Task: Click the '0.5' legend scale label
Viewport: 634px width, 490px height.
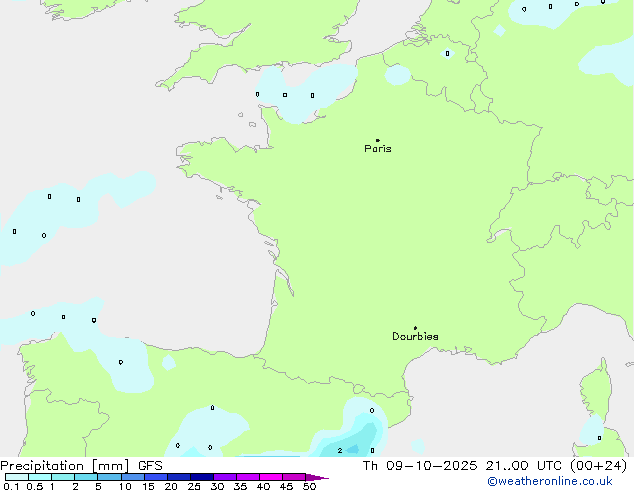Action: [35, 486]
